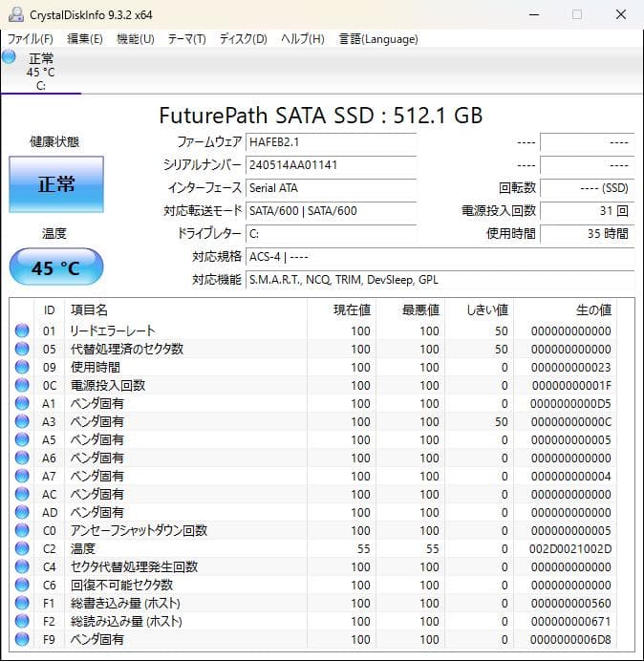Select the リードエラーレート row name
The image size is (644, 661).
click(113, 330)
